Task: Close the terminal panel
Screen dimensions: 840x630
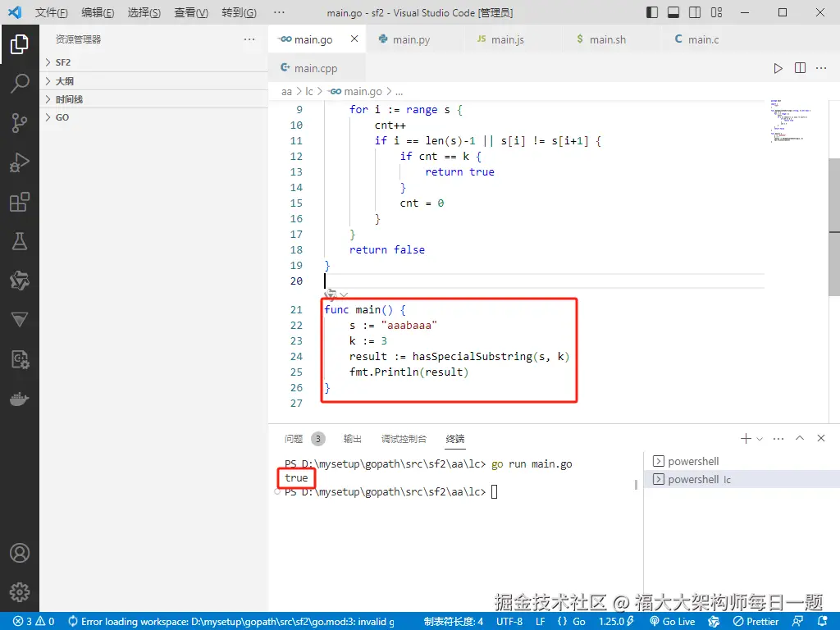Action: pos(821,438)
